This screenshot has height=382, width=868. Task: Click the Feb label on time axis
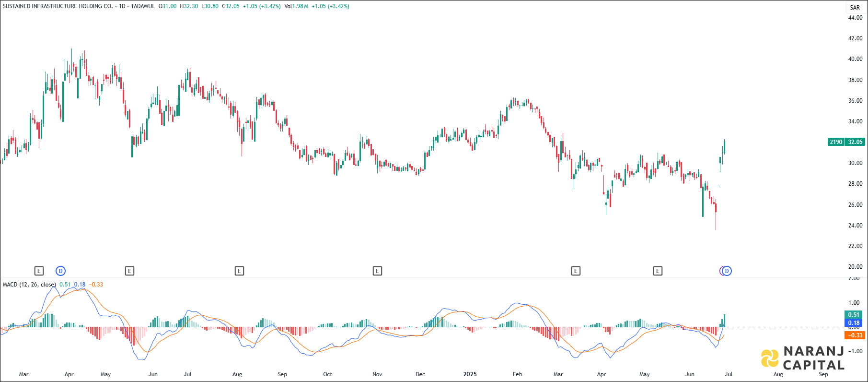tap(517, 374)
